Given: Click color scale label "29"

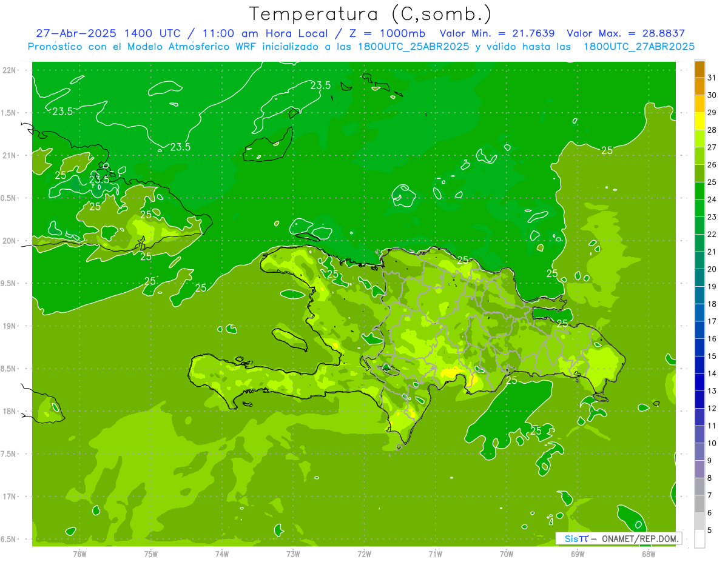Looking at the screenshot, I should tap(712, 113).
